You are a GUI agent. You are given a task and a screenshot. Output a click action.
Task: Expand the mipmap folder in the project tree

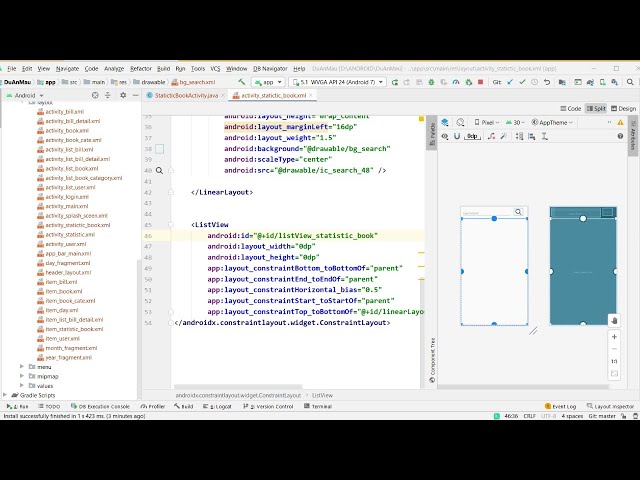[22, 376]
